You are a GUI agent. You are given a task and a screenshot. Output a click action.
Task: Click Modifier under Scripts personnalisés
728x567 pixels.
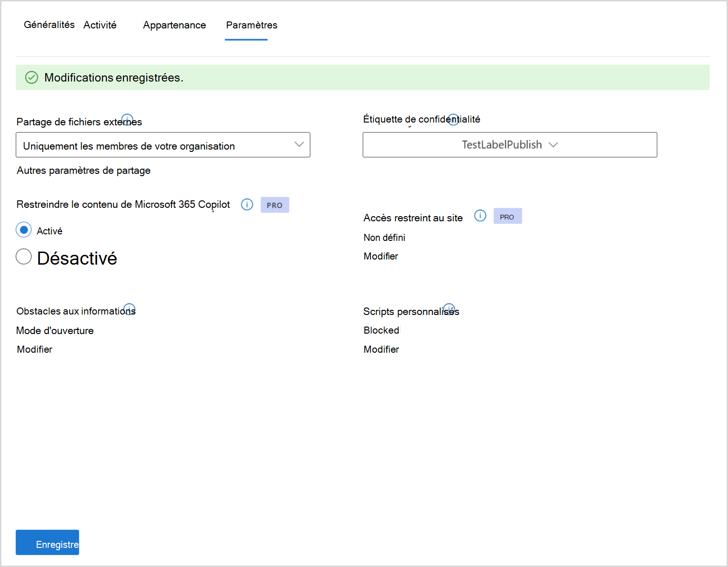(381, 349)
